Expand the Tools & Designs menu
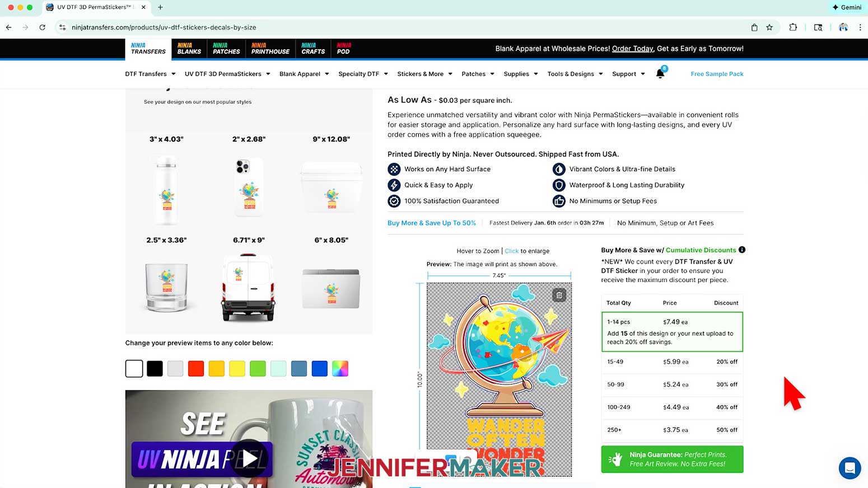Viewport: 868px width, 488px height. [575, 74]
